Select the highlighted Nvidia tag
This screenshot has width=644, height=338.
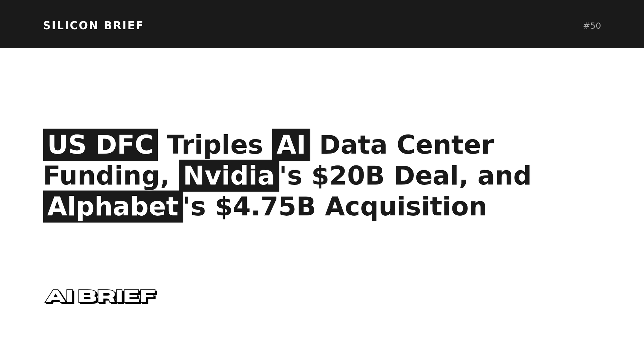pyautogui.click(x=229, y=176)
